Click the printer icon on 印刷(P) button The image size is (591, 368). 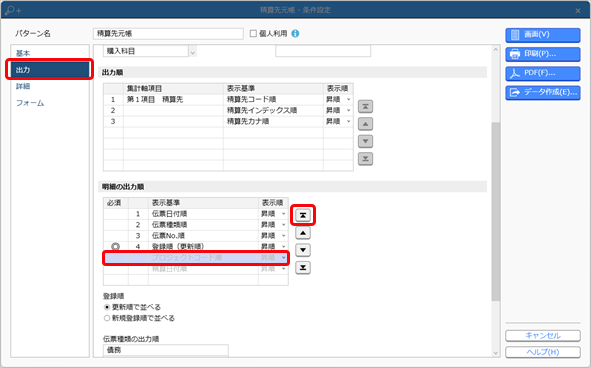click(x=515, y=54)
